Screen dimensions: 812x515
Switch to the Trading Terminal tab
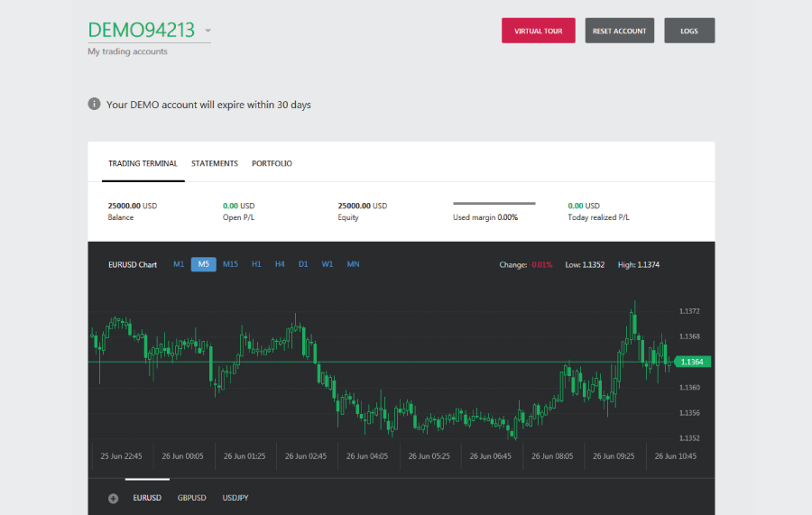(143, 163)
